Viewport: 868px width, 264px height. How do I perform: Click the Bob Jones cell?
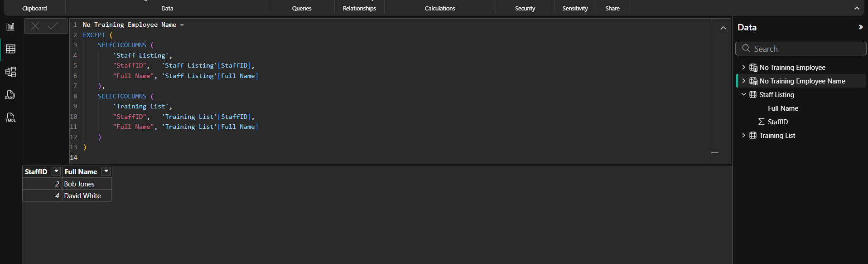pos(87,184)
